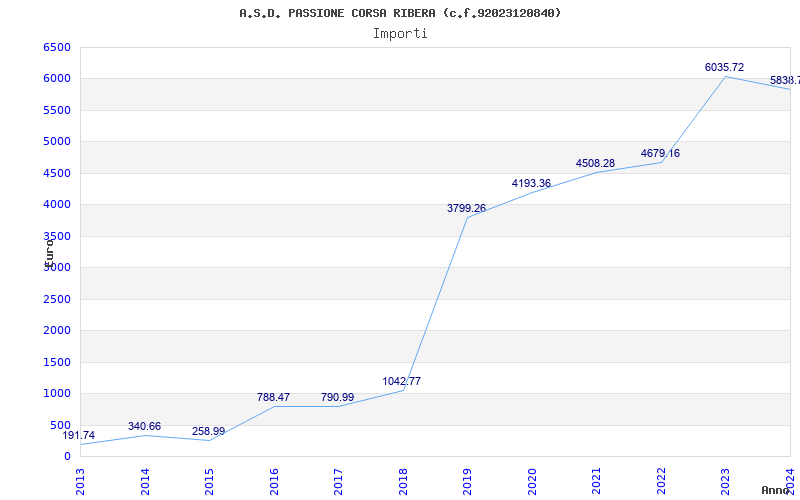The width and height of the screenshot is (800, 500).
Task: Click the x-axis label 2021
Action: pos(597,482)
